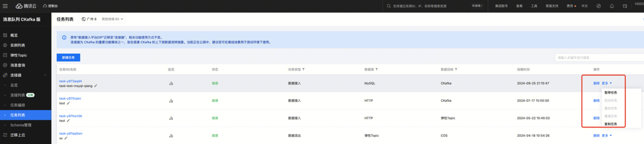Image resolution: width=644 pixels, height=144 pixels.
Task: Click the 数据源 column filter icon
Action: (376, 69)
